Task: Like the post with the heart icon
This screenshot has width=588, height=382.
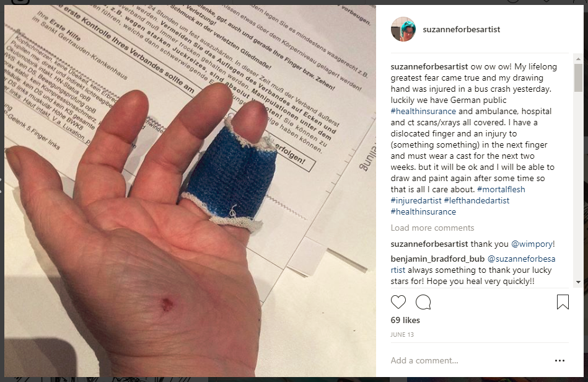Action: pos(398,302)
